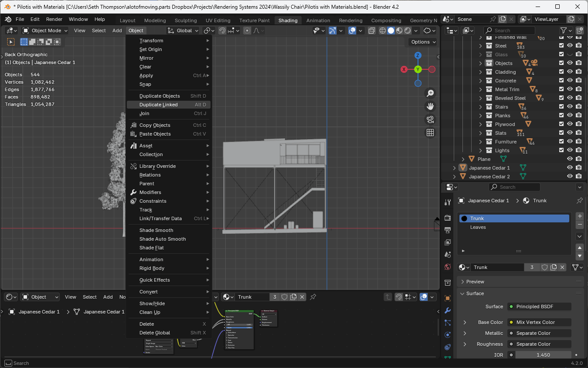Remove the selected material slot

tap(580, 225)
